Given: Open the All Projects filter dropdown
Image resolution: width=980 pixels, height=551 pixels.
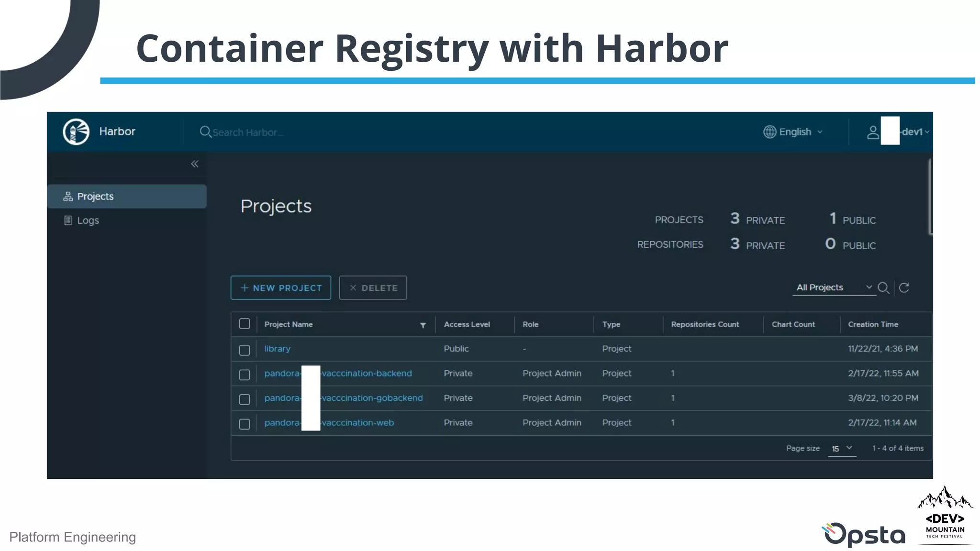Looking at the screenshot, I should (834, 287).
